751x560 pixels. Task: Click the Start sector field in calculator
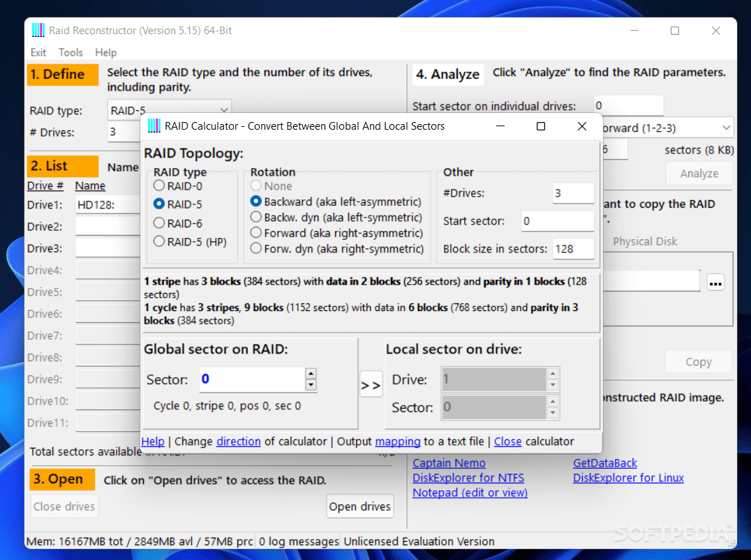tap(558, 220)
